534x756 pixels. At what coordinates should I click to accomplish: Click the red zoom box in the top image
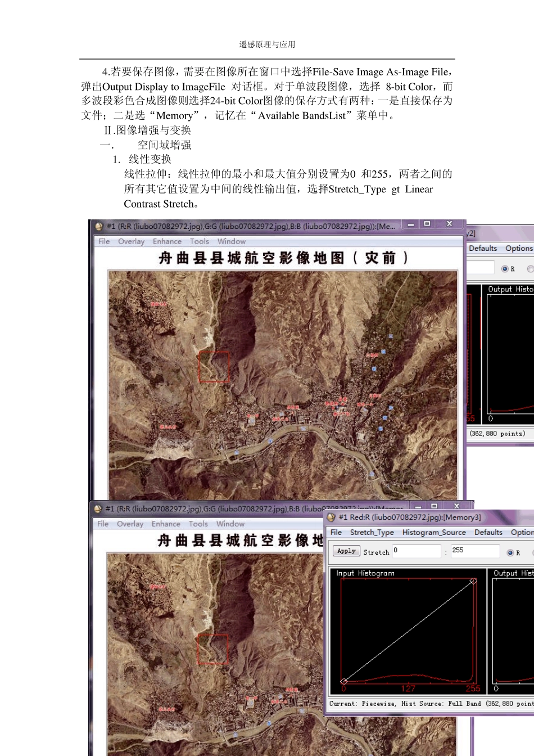pos(214,367)
